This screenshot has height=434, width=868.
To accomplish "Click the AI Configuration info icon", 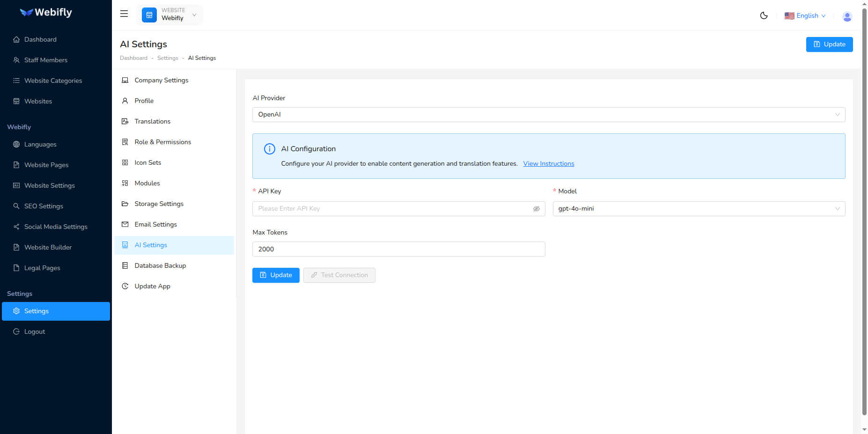I will pos(270,149).
